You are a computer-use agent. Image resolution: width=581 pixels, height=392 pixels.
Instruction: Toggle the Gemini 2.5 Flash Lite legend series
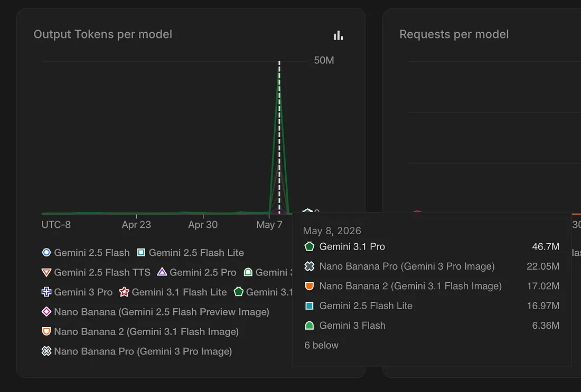[x=191, y=252]
